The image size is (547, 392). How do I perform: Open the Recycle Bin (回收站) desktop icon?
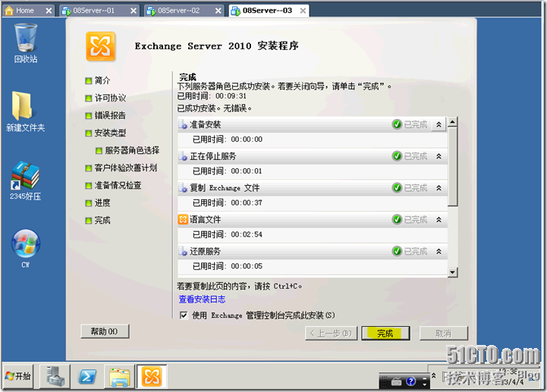tap(26, 43)
